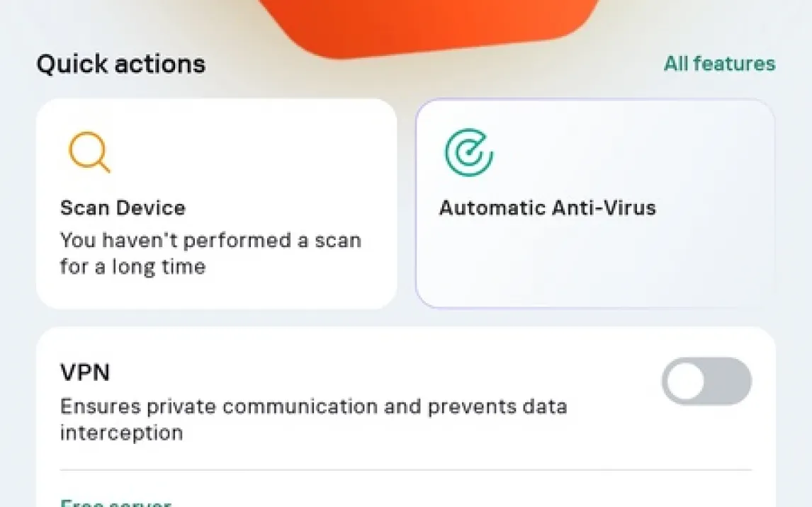The width and height of the screenshot is (812, 507).
Task: Click the white knob of the VPN switch
Action: point(686,381)
